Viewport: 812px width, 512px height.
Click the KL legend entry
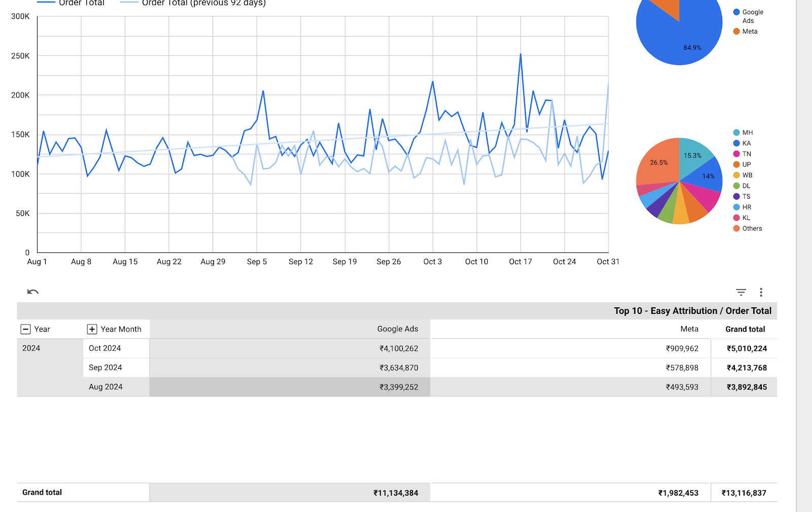tap(742, 218)
